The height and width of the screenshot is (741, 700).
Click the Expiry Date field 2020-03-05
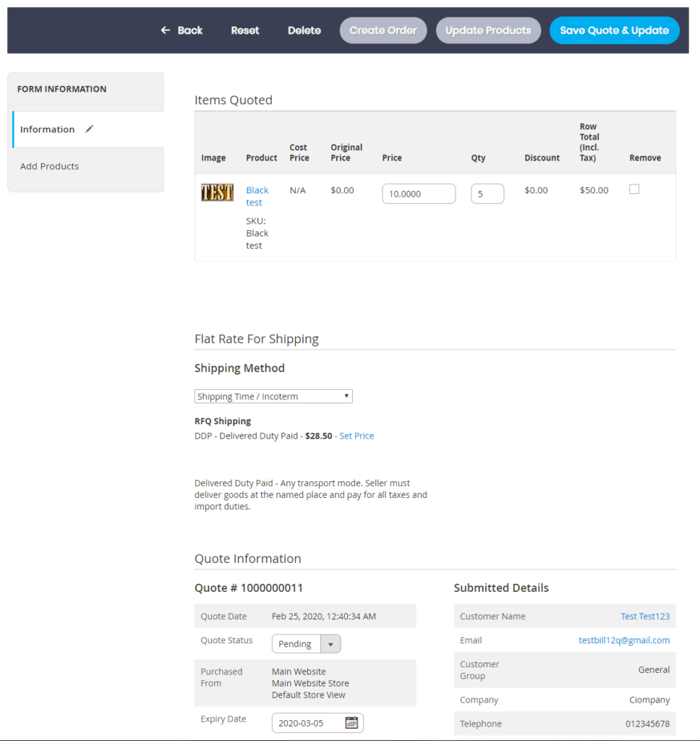pos(317,723)
